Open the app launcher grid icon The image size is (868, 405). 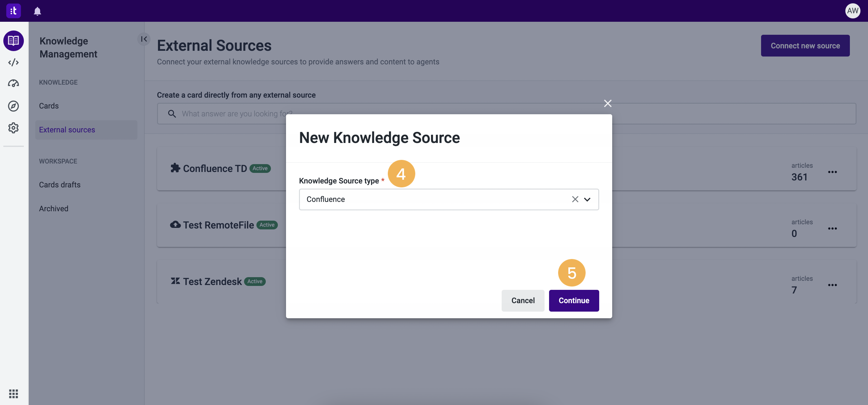coord(14,394)
